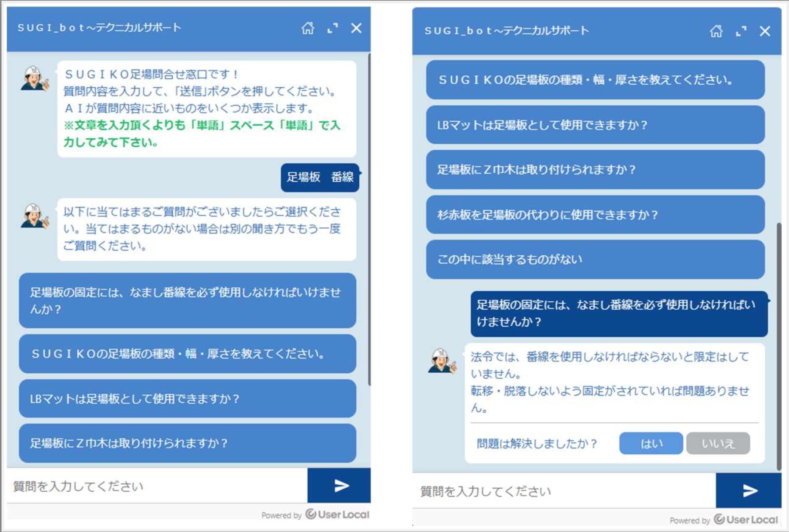Click the bot avatar beside the SUGIKO greeting message
Image resolution: width=789 pixels, height=532 pixels.
34,78
